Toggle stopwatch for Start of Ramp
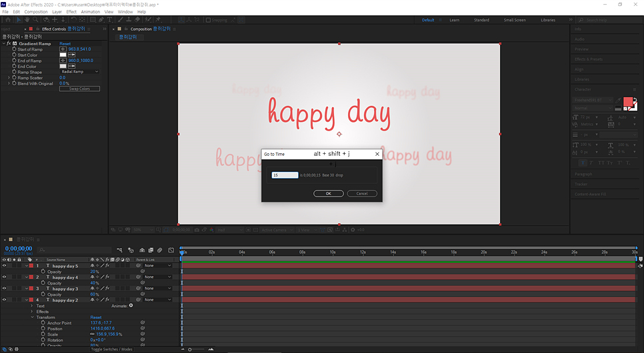 click(14, 49)
